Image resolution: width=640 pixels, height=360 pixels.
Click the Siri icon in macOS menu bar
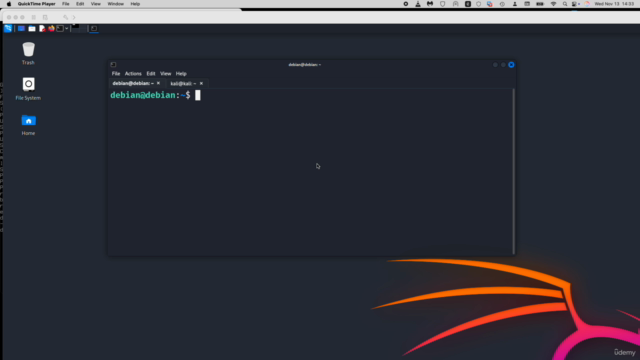(x=587, y=4)
